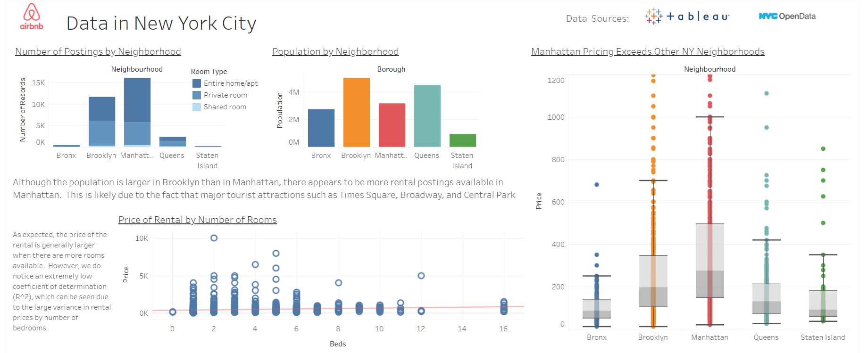Viewport: 868px width, 353px height.
Task: Select the orange Brooklyn population bar
Action: 356,112
